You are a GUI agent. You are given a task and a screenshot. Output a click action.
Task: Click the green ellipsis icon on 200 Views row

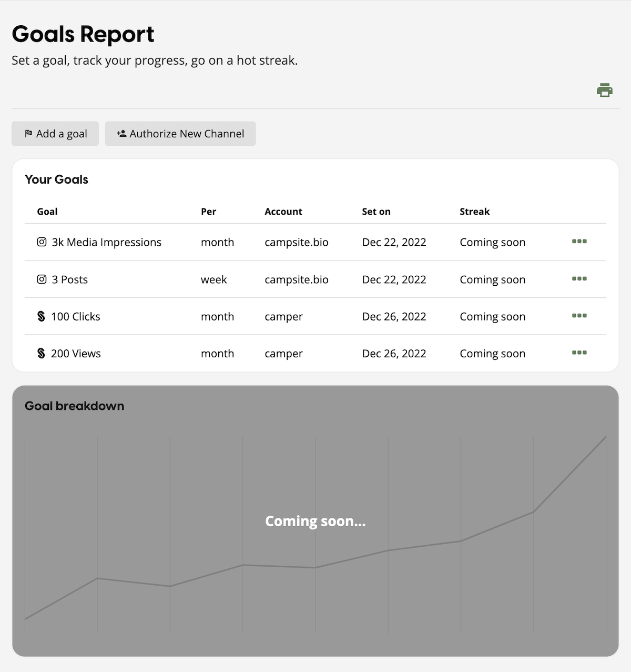coord(579,353)
